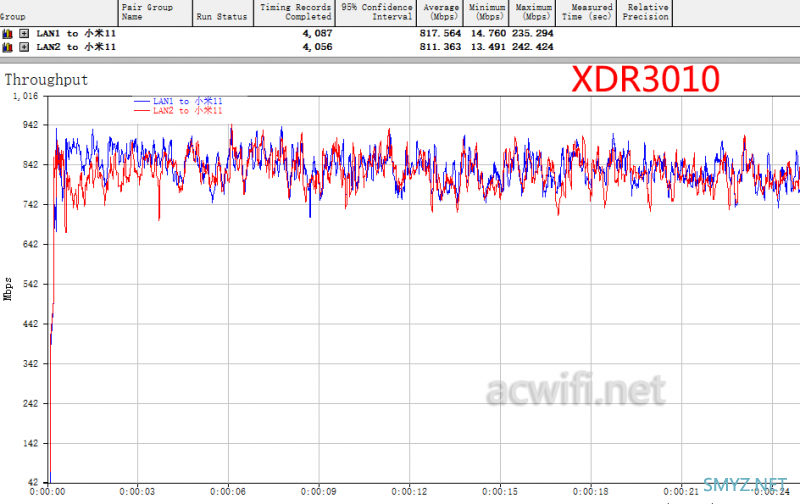Viewport: 800px width, 504px height.
Task: Click the 542 y-axis label
Action: 30,284
